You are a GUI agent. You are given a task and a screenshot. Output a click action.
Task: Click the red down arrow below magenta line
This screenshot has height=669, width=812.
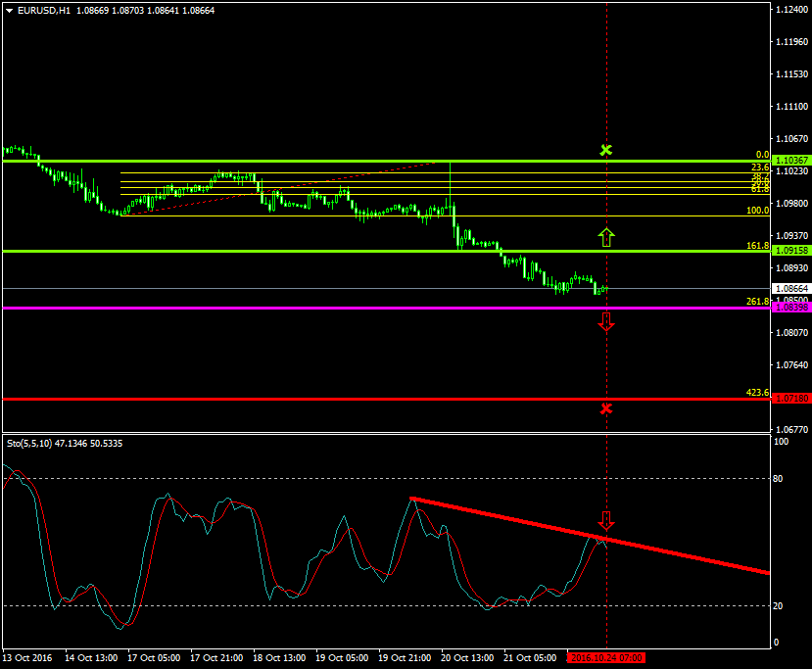pos(606,321)
